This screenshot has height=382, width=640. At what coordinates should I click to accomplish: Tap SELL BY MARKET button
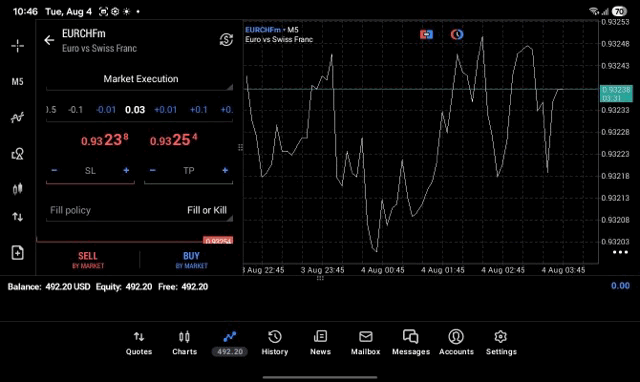88,260
